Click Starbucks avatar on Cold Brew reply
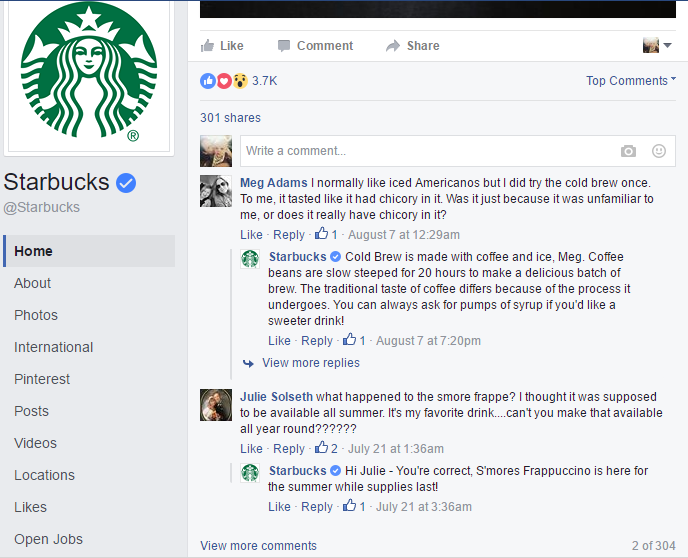This screenshot has height=558, width=688. coord(250,258)
